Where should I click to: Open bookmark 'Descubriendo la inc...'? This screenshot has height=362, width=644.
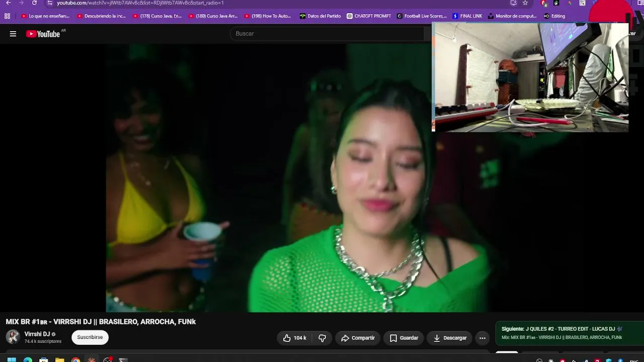(x=101, y=16)
